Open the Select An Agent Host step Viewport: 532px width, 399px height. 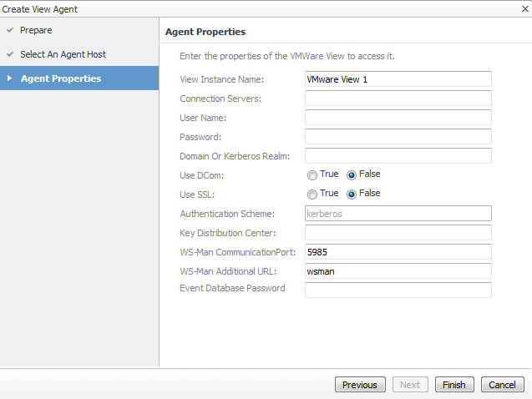point(63,54)
